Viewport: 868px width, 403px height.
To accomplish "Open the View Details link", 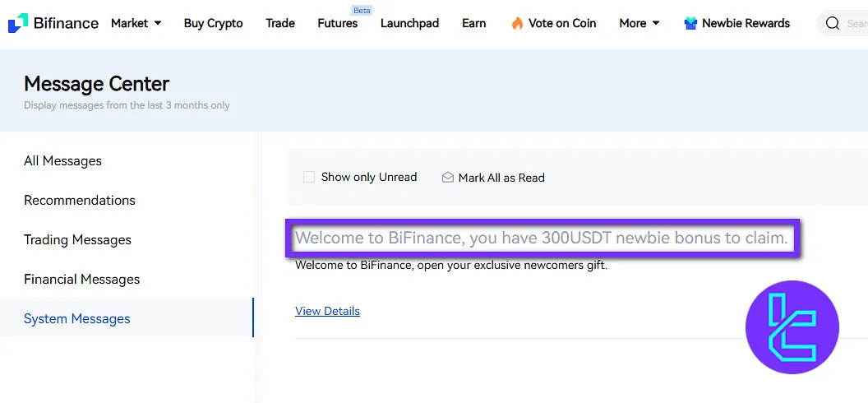I will (327, 311).
